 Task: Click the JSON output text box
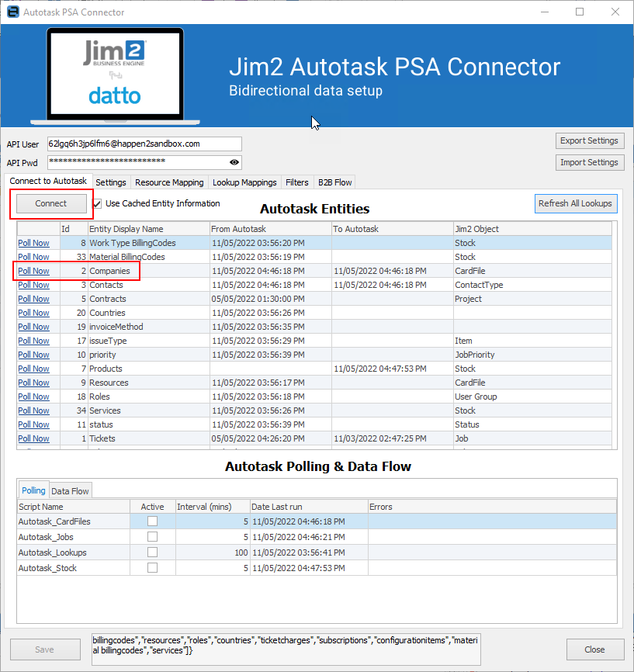point(286,649)
